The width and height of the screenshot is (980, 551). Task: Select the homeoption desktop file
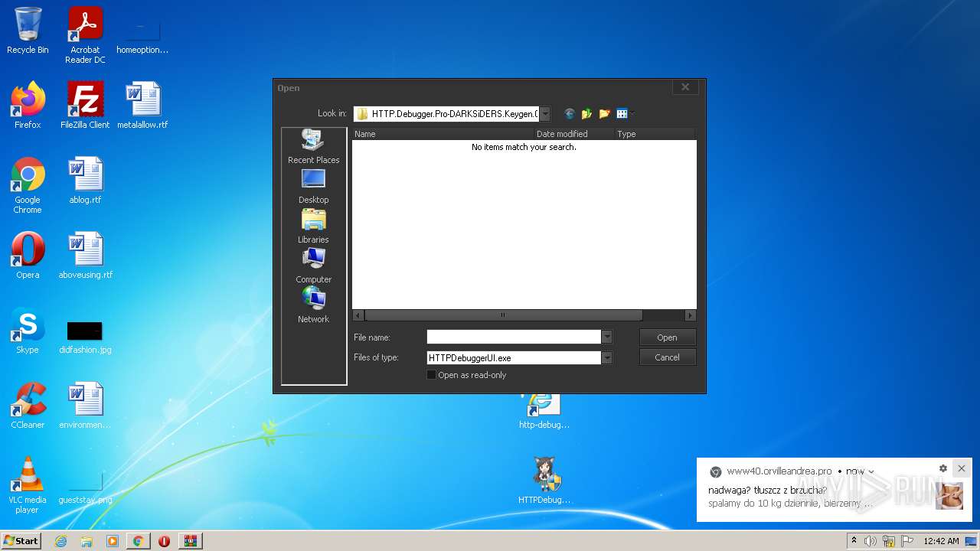[142, 37]
